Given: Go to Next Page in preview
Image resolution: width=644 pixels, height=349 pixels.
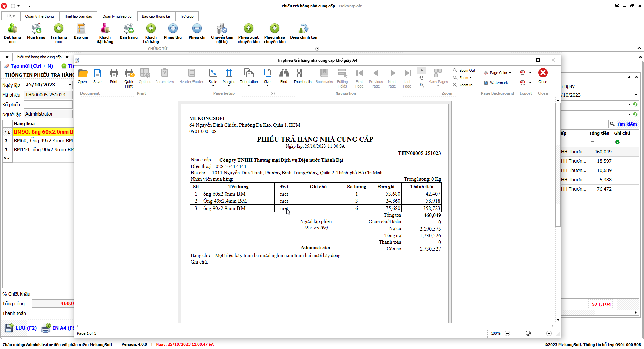Looking at the screenshot, I should point(392,78).
